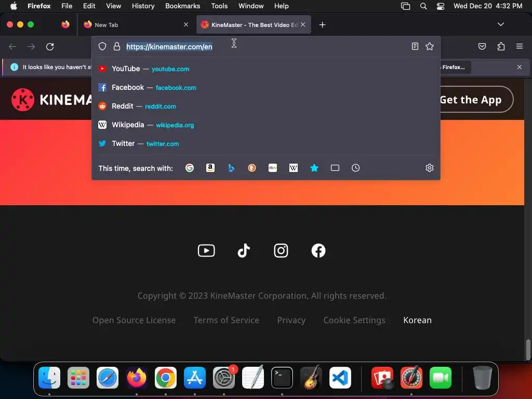
Task: Open Spotlight search in menu bar
Action: tap(423, 6)
